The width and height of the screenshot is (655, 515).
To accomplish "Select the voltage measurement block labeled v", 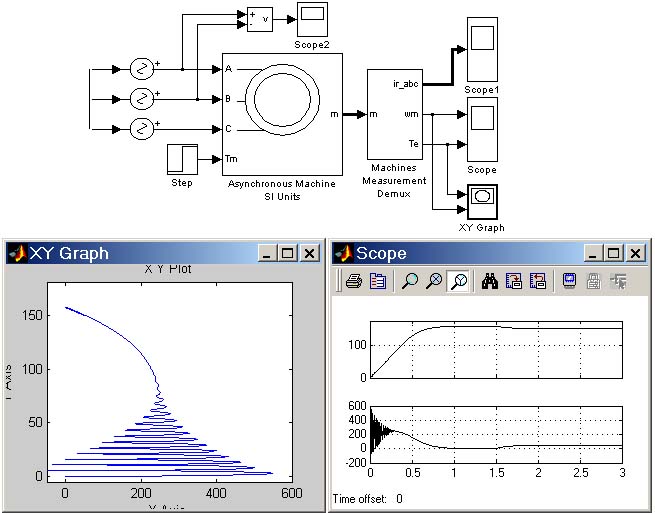I will [x=260, y=20].
